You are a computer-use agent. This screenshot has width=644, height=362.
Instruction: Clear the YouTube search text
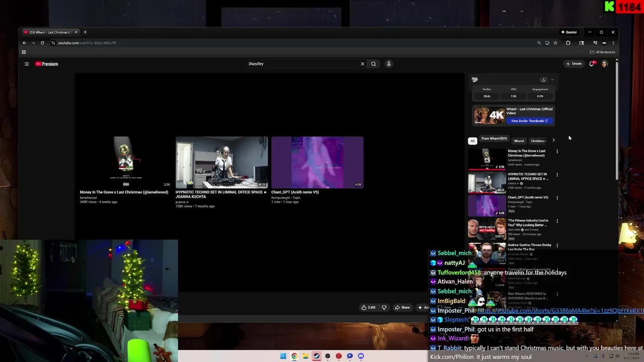[362, 64]
